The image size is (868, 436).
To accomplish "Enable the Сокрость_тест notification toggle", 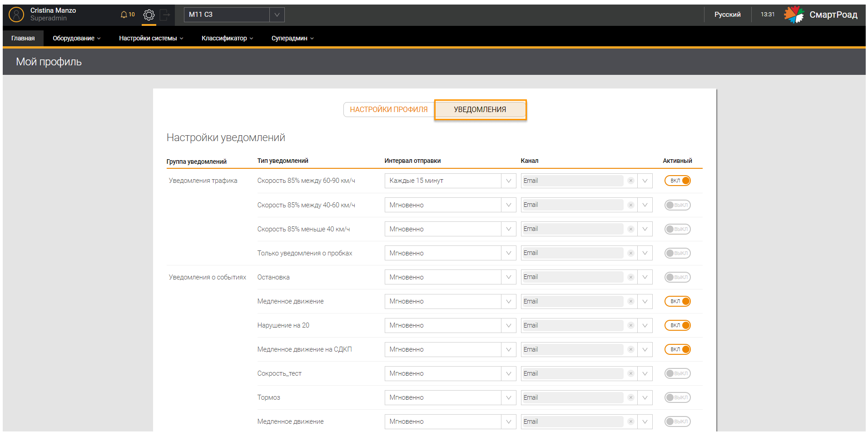I will [677, 373].
